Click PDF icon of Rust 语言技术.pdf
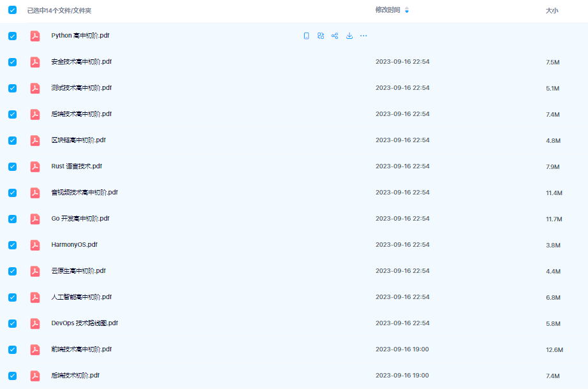Viewport: 588px width, 389px height. (x=35, y=166)
